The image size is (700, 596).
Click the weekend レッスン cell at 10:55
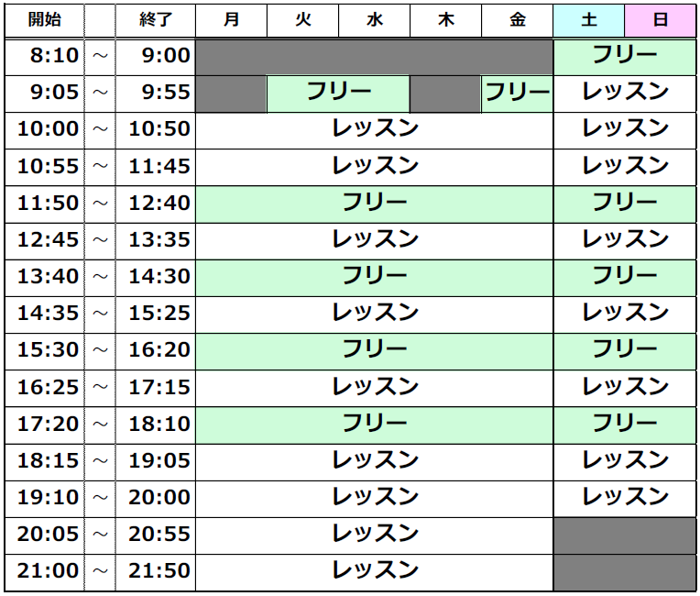pyautogui.click(x=625, y=168)
